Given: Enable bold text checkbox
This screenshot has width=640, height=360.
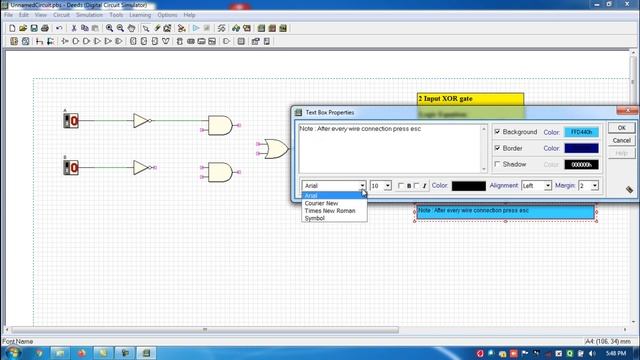Looking at the screenshot, I should pos(401,186).
